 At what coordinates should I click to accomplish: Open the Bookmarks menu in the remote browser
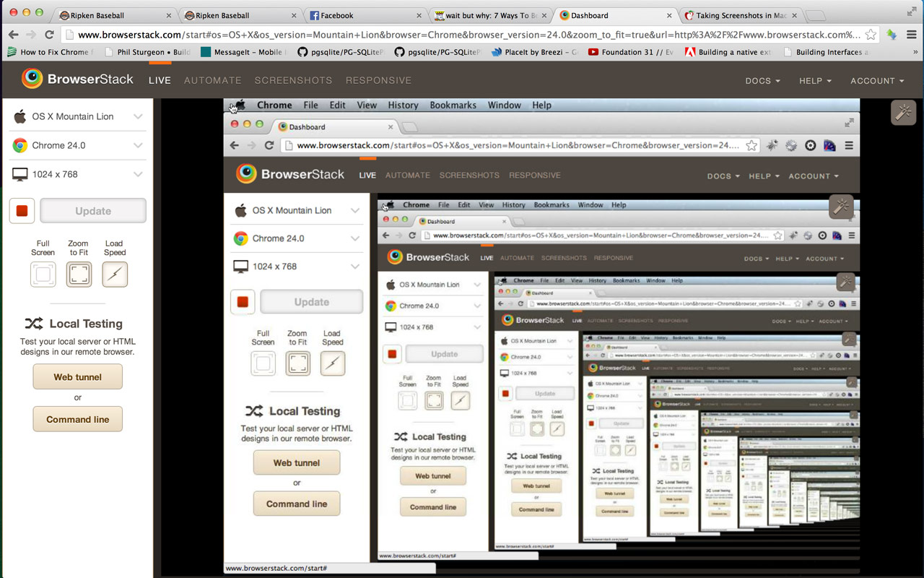tap(453, 105)
